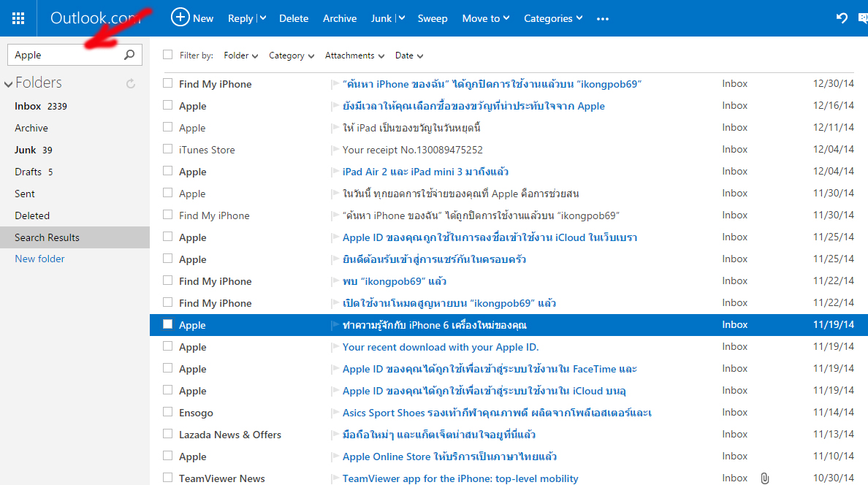This screenshot has width=868, height=485.
Task: Open the Archive folder
Action: point(31,128)
